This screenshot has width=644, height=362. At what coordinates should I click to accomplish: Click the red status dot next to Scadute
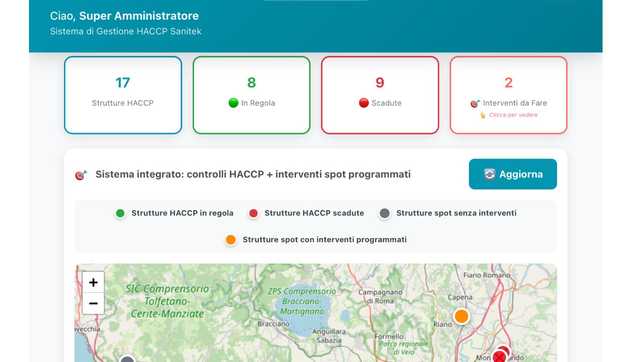tap(365, 103)
